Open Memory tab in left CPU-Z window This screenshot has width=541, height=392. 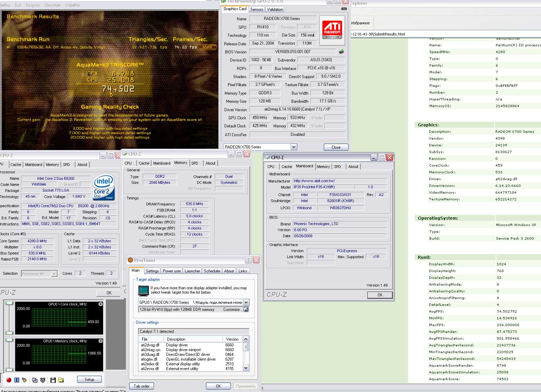[x=52, y=165]
